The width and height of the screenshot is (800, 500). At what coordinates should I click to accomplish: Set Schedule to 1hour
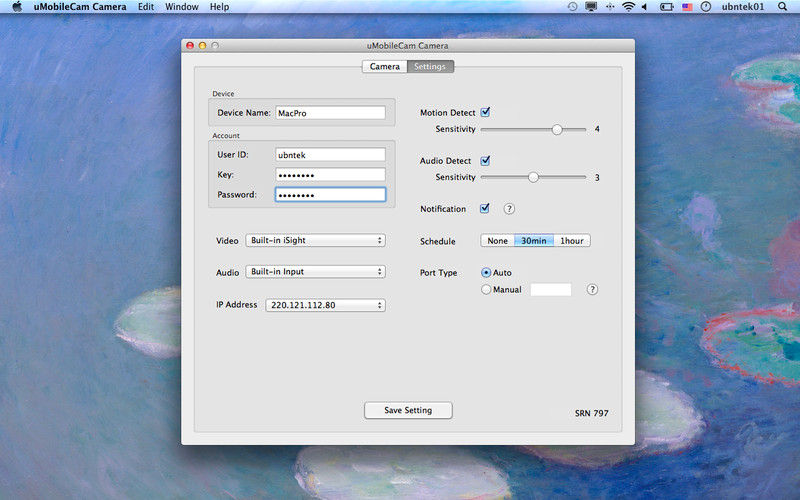click(x=572, y=240)
